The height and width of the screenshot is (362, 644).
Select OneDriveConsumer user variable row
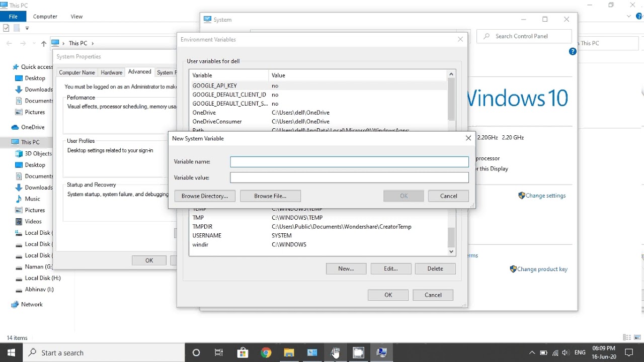pos(318,122)
